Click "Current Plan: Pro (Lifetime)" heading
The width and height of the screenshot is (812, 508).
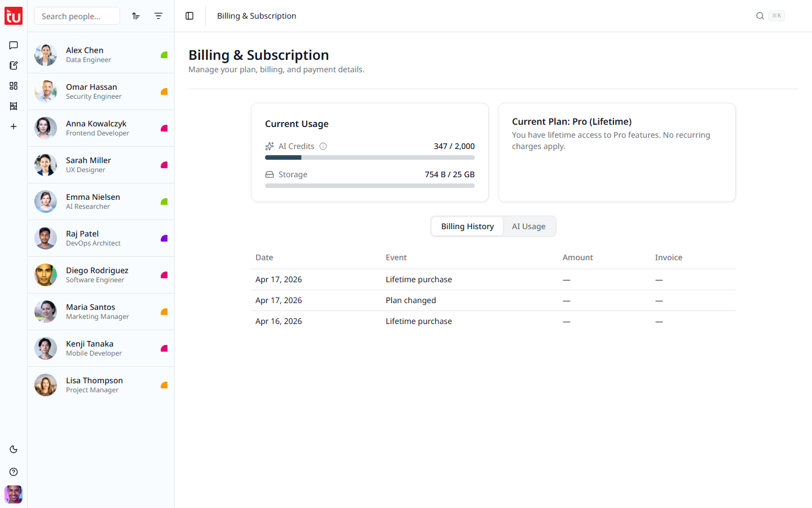[572, 121]
